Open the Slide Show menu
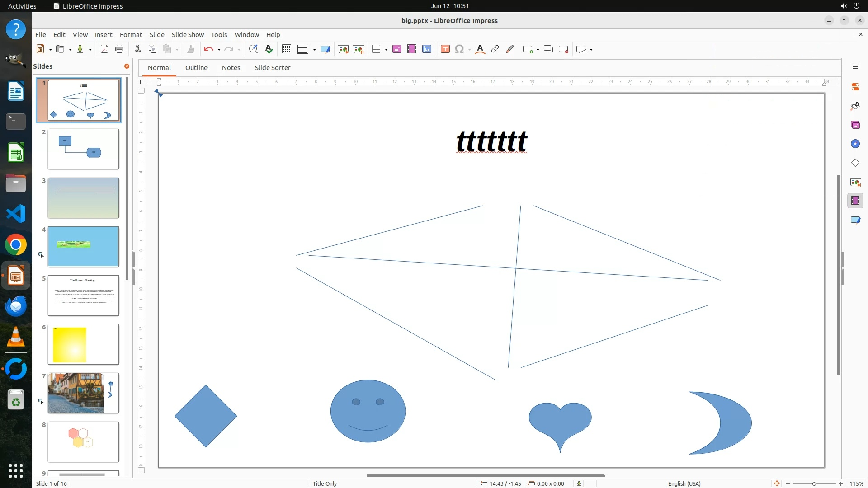868x488 pixels. pyautogui.click(x=188, y=34)
